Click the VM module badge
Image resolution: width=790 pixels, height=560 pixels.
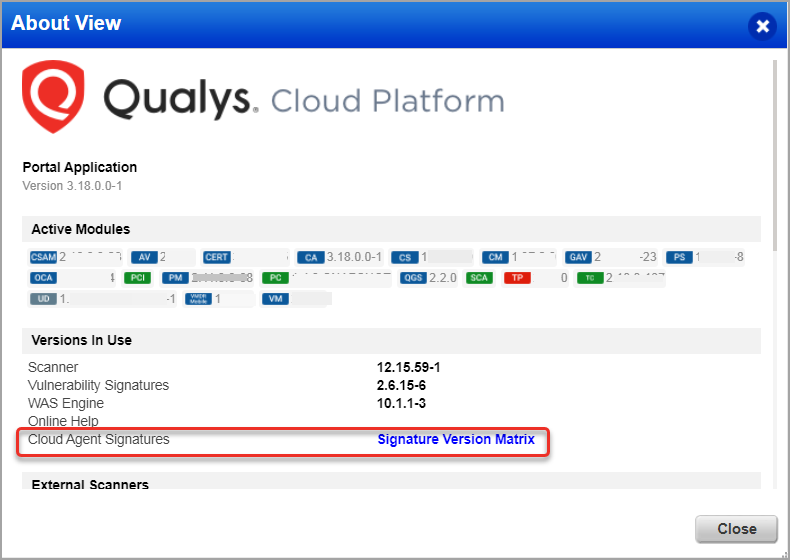point(276,299)
